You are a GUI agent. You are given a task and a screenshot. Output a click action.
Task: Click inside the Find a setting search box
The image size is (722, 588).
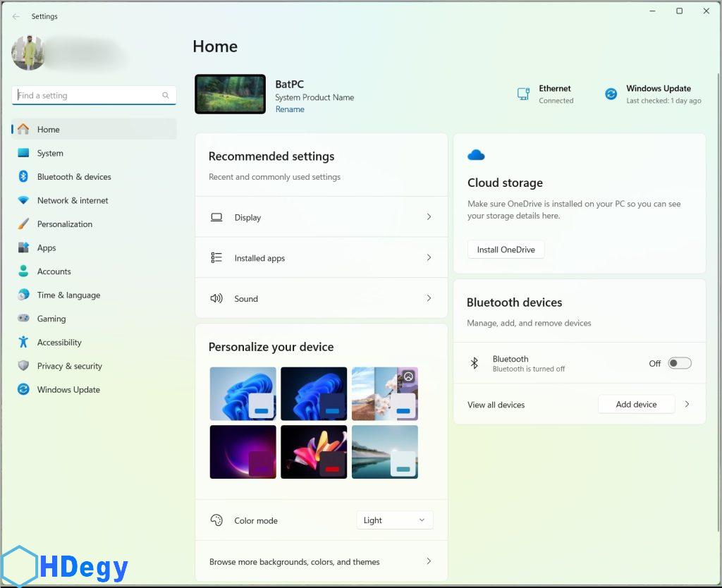point(88,95)
